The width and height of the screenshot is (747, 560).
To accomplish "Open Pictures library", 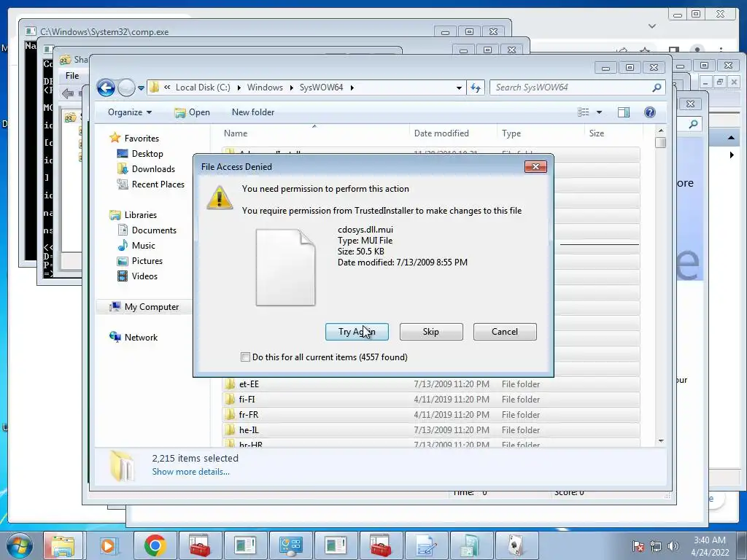I will click(x=147, y=261).
